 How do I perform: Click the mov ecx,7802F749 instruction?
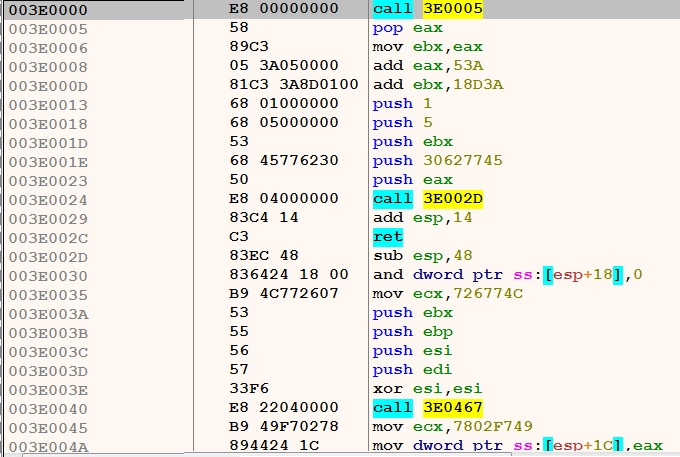453,427
